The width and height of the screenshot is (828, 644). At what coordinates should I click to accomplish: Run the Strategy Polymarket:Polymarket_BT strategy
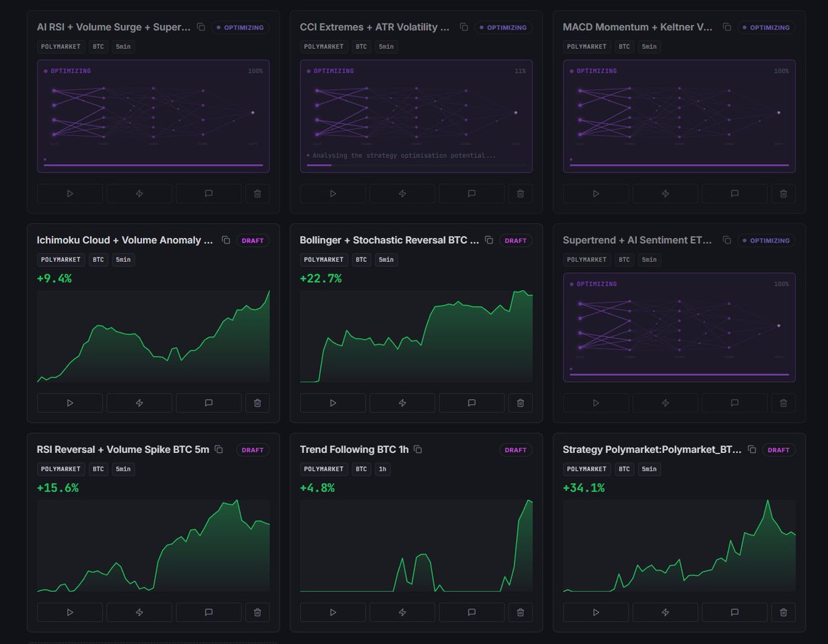coord(595,612)
